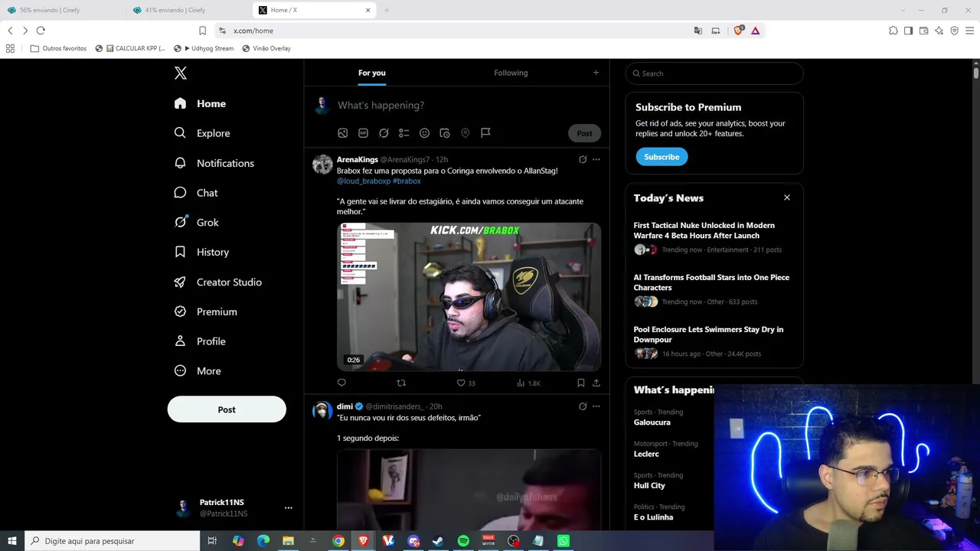Open the browser extensions puzzle icon
This screenshot has width=980, height=551.
(x=893, y=31)
